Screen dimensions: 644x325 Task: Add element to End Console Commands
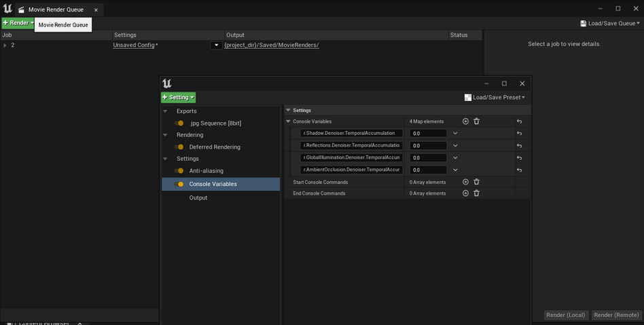click(465, 193)
